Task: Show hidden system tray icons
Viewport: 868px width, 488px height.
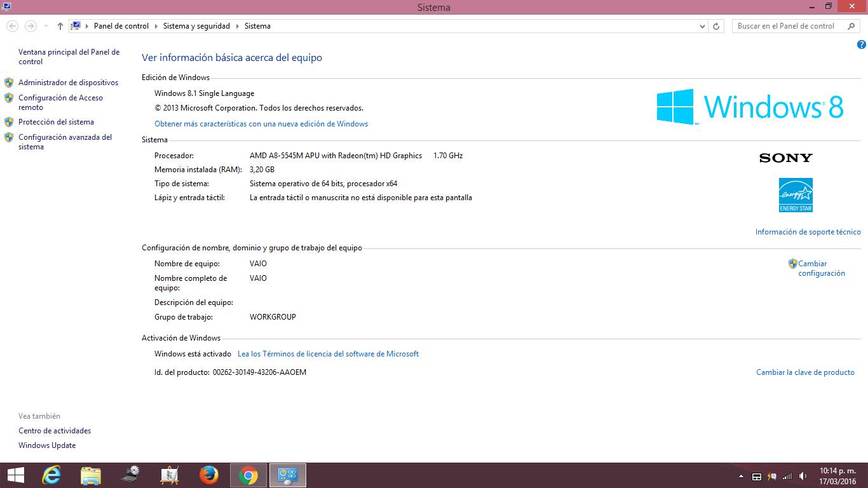Action: tap(741, 476)
